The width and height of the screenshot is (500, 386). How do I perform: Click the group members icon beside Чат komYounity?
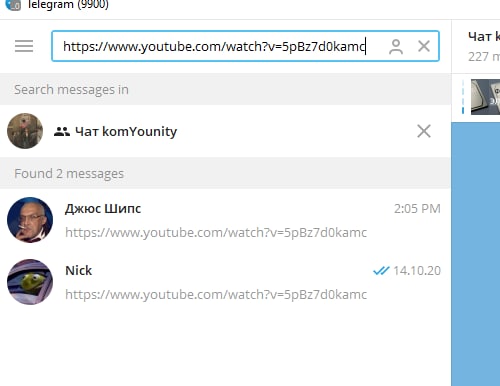pyautogui.click(x=62, y=132)
